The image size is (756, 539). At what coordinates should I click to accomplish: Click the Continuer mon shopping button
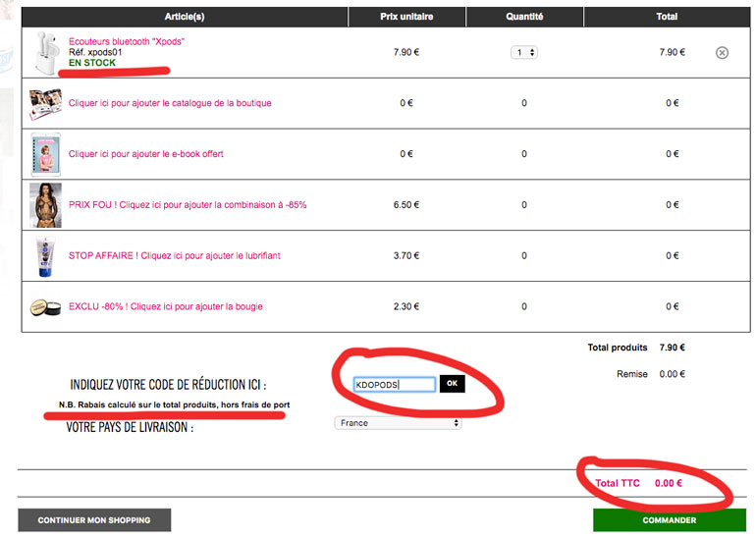coord(94,520)
